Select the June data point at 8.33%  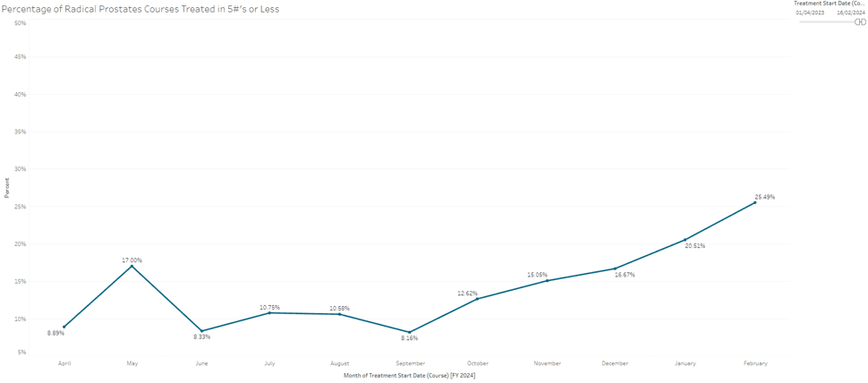click(x=201, y=331)
